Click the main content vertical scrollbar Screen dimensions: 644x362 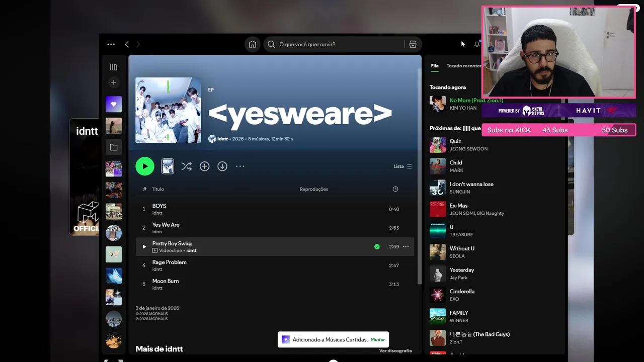tap(419, 176)
